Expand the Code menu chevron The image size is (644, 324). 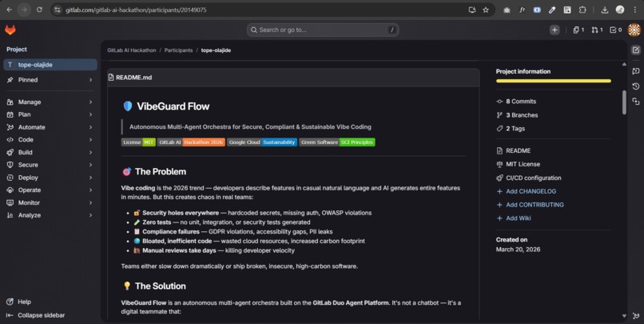91,140
